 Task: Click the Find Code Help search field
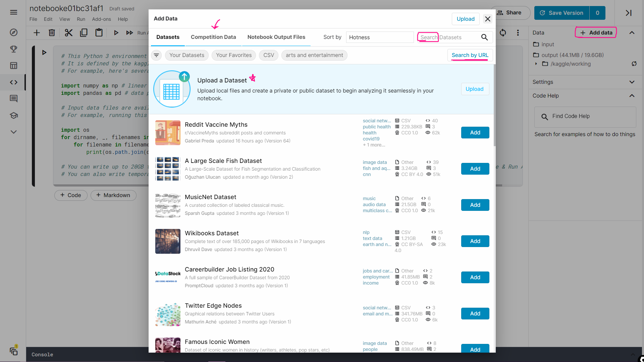coord(585,116)
